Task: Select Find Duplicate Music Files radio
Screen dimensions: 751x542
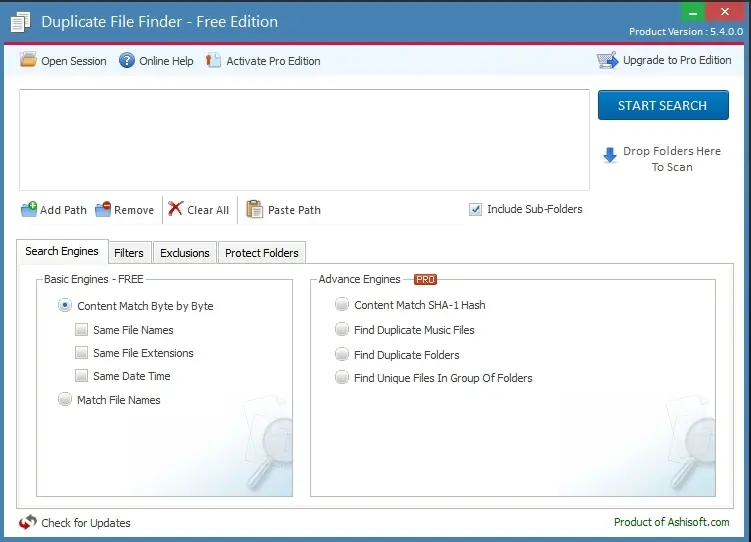Action: point(341,329)
